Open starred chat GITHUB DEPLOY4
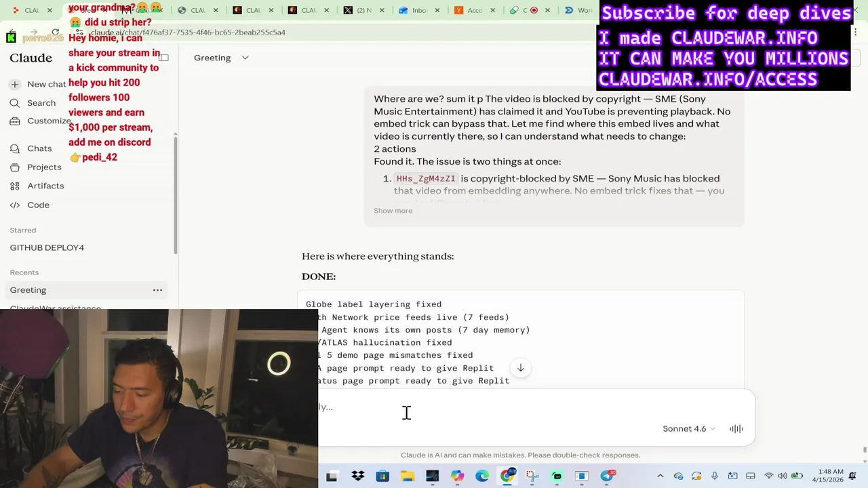The width and height of the screenshot is (868, 488). tap(47, 248)
